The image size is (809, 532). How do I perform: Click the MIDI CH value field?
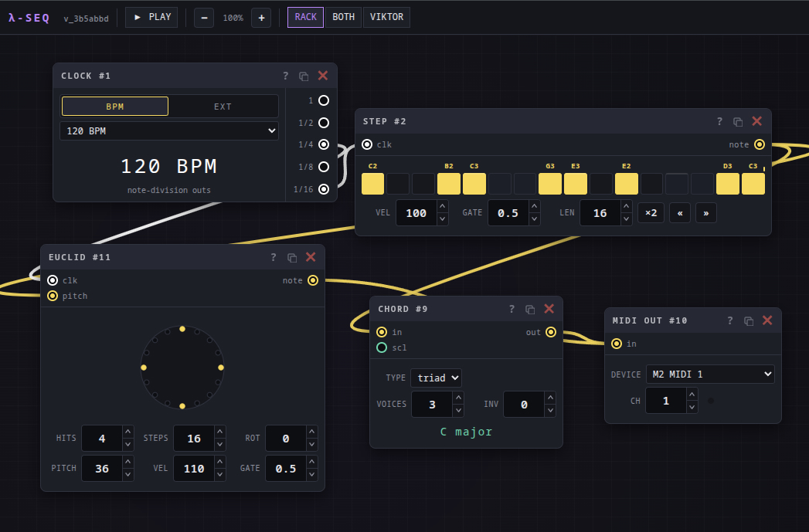(666, 401)
